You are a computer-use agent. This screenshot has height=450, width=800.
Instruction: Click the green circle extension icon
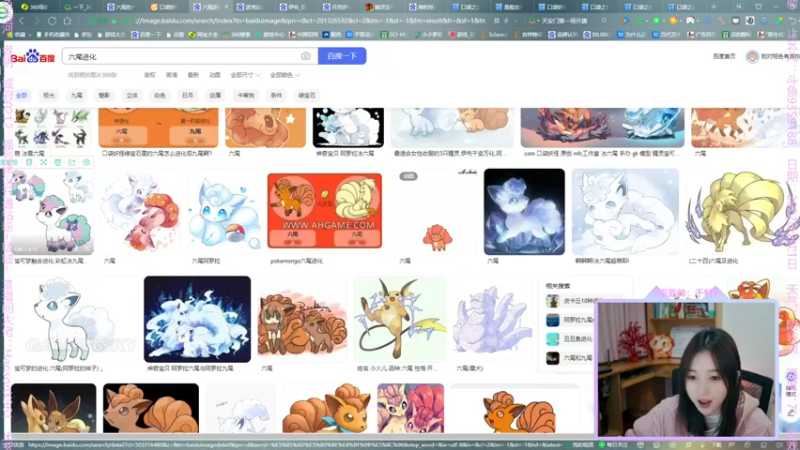[x=657, y=21]
